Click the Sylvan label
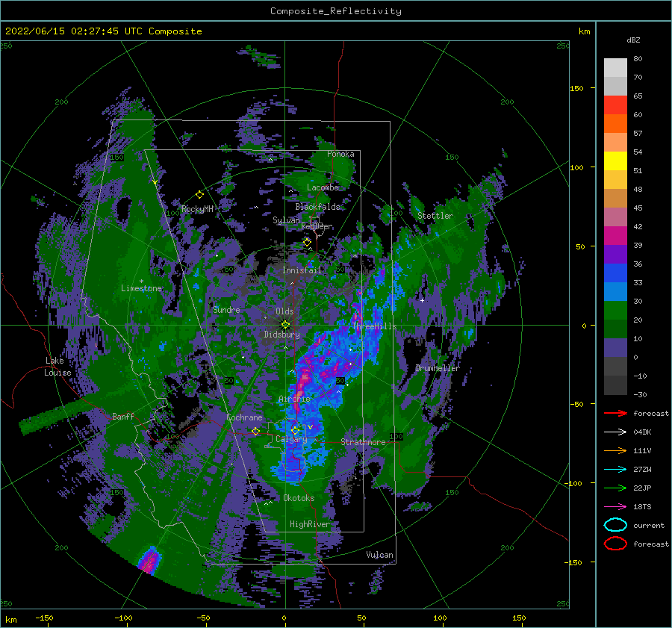 (x=286, y=220)
